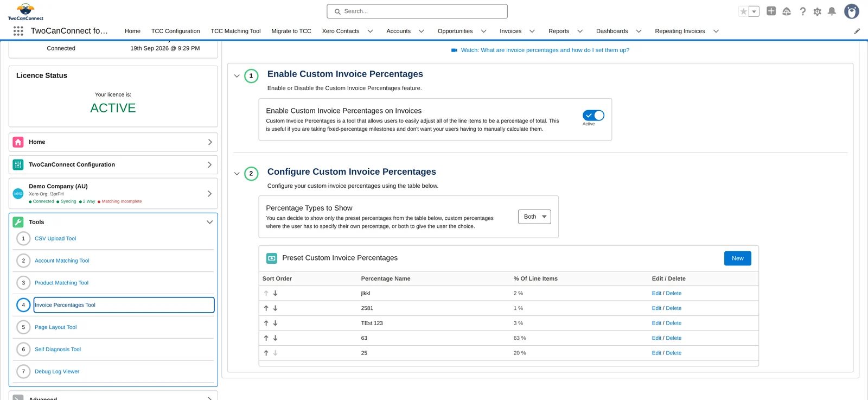
Task: Open the Debug Log Viewer
Action: point(57,372)
